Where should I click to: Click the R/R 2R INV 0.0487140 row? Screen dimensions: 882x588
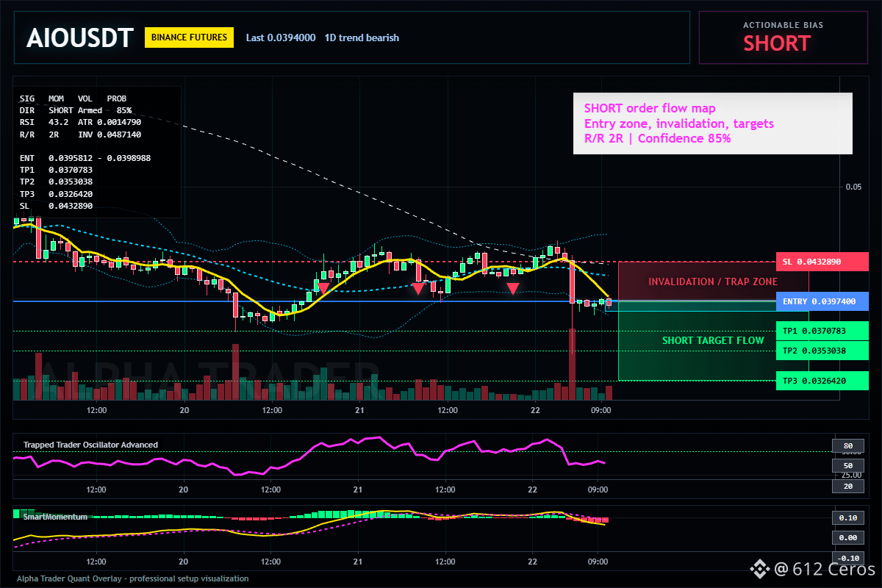[80, 135]
